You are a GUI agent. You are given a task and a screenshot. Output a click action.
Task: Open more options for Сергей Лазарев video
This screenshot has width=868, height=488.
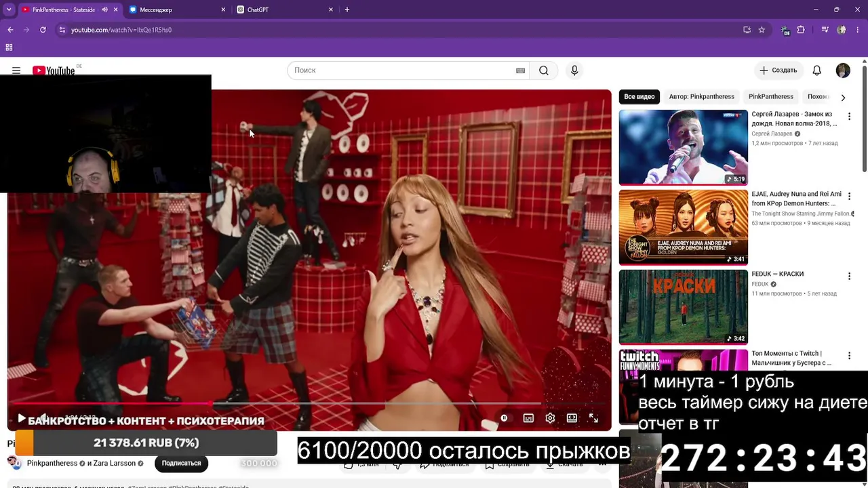tap(849, 117)
